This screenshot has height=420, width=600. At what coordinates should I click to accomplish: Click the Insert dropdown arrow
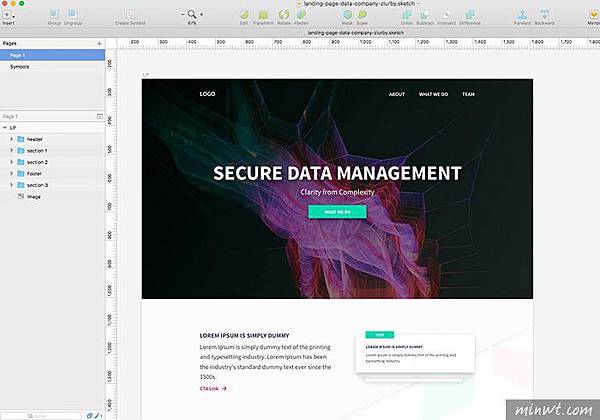[x=14, y=17]
